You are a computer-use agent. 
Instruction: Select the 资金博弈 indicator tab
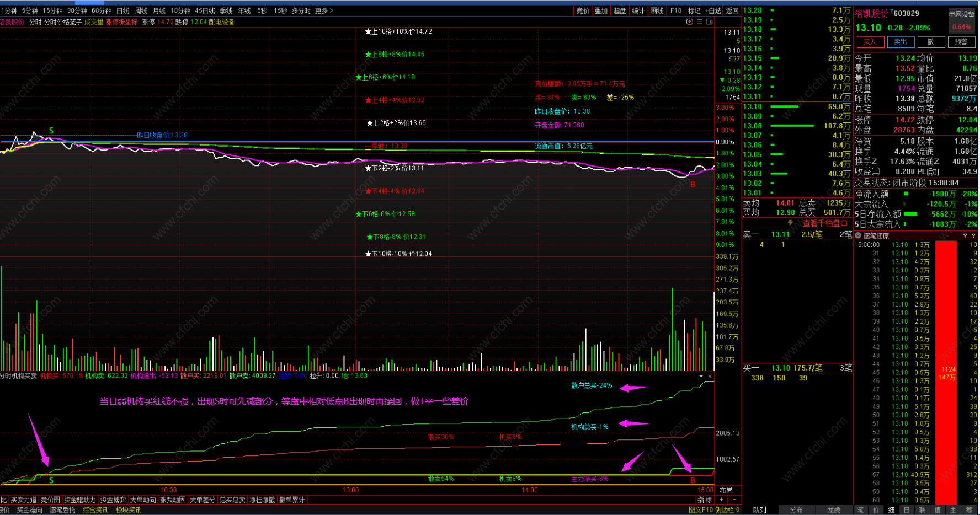[x=113, y=500]
